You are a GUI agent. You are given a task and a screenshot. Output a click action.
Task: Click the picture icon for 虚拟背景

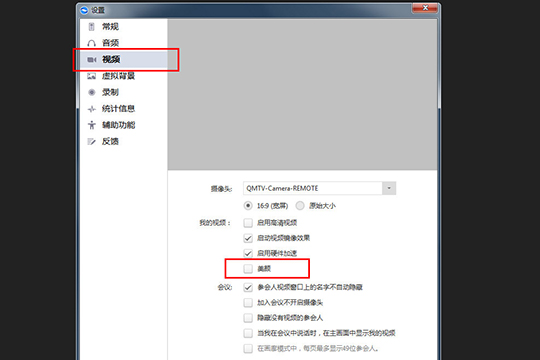[91, 76]
